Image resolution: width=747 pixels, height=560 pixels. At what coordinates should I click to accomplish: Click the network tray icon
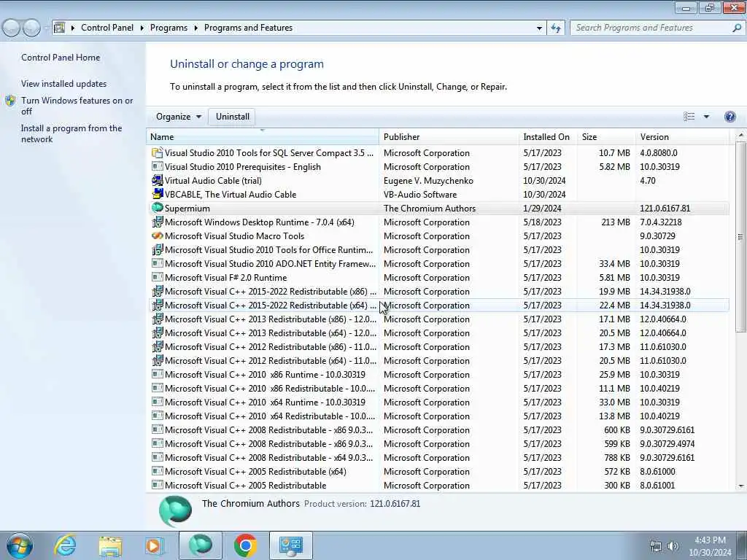point(656,546)
